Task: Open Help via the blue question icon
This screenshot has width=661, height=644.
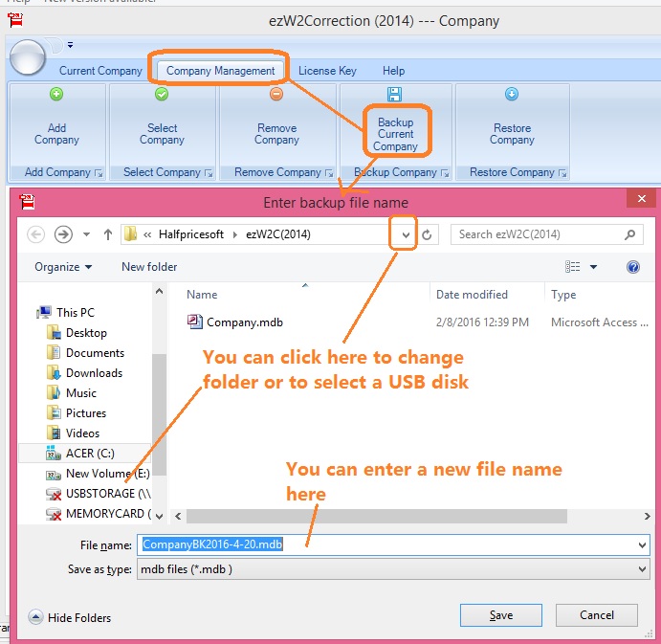Action: [632, 267]
